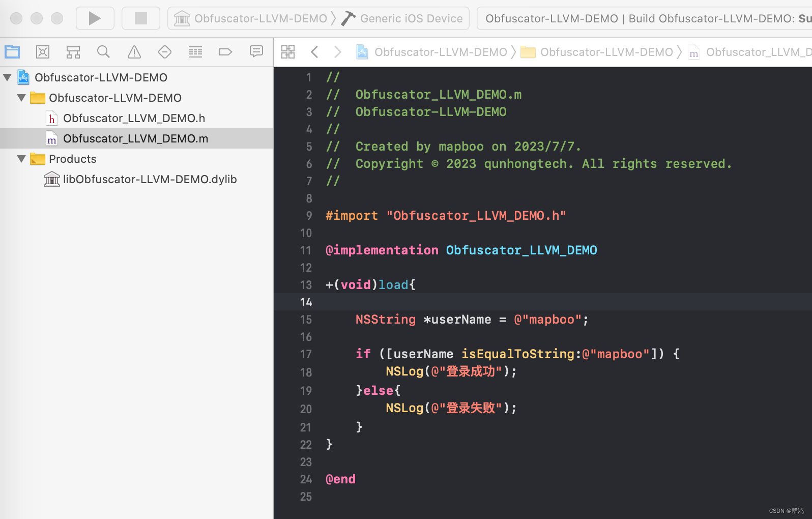Image resolution: width=812 pixels, height=519 pixels.
Task: Click line number 14 in gutter
Action: click(x=306, y=302)
